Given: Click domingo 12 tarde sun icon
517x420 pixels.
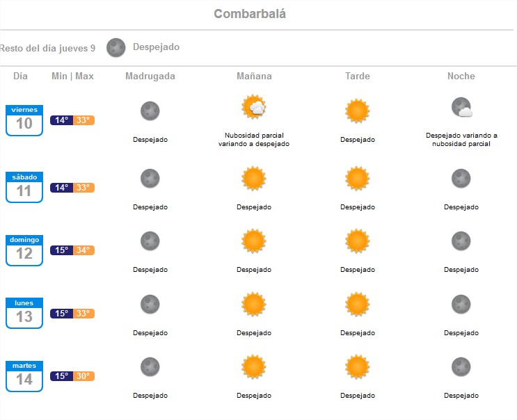Looking at the screenshot, I should 358,241.
